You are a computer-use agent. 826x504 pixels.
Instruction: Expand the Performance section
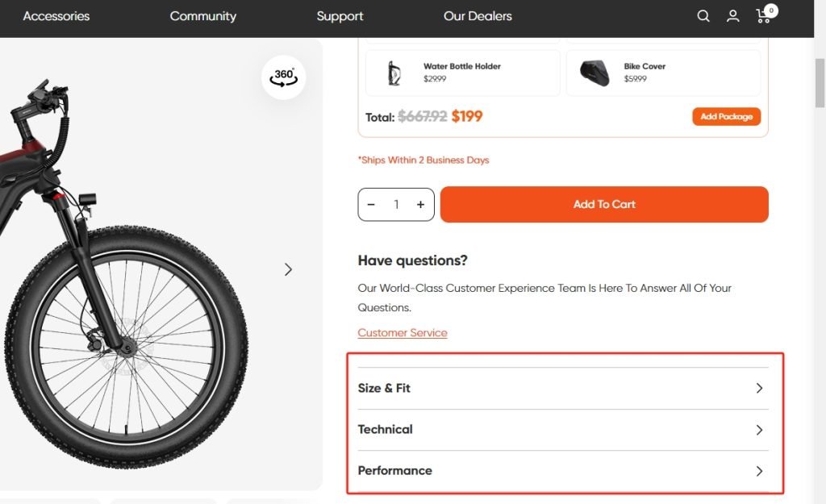point(562,471)
